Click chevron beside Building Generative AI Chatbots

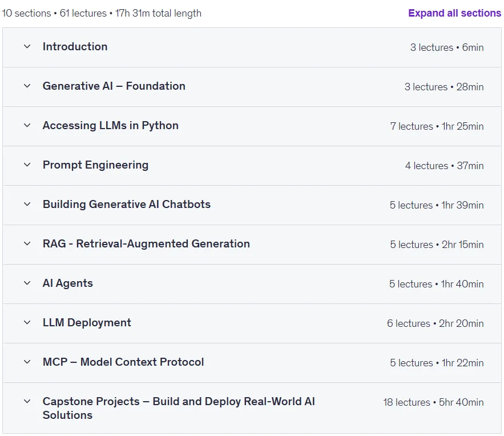[27, 205]
